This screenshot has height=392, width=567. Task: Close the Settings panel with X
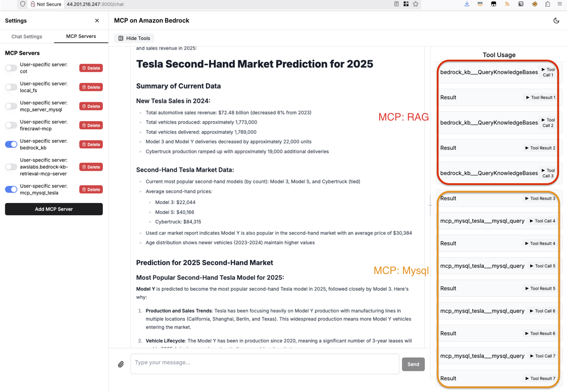point(97,21)
